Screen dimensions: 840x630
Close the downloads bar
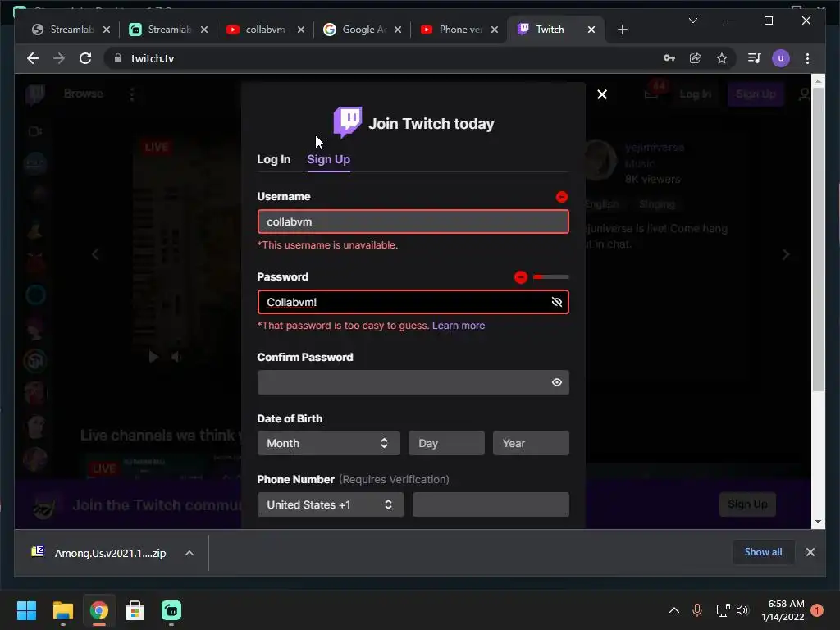point(810,552)
